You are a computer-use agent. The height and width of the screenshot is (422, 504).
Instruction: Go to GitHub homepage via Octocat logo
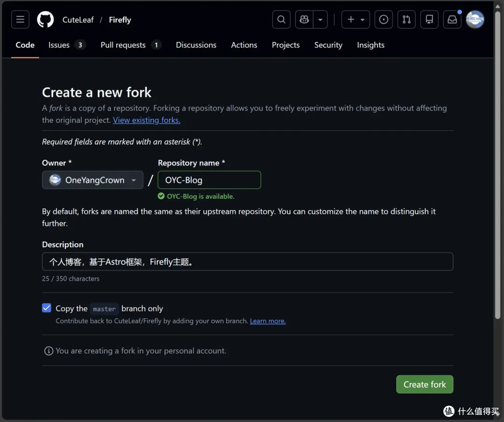(45, 20)
